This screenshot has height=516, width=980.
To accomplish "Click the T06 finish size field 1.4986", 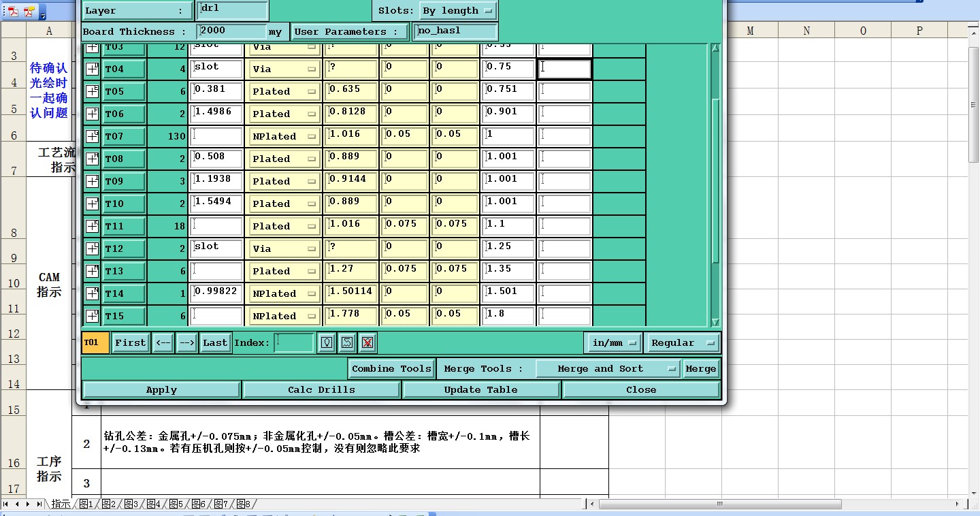I will (217, 114).
